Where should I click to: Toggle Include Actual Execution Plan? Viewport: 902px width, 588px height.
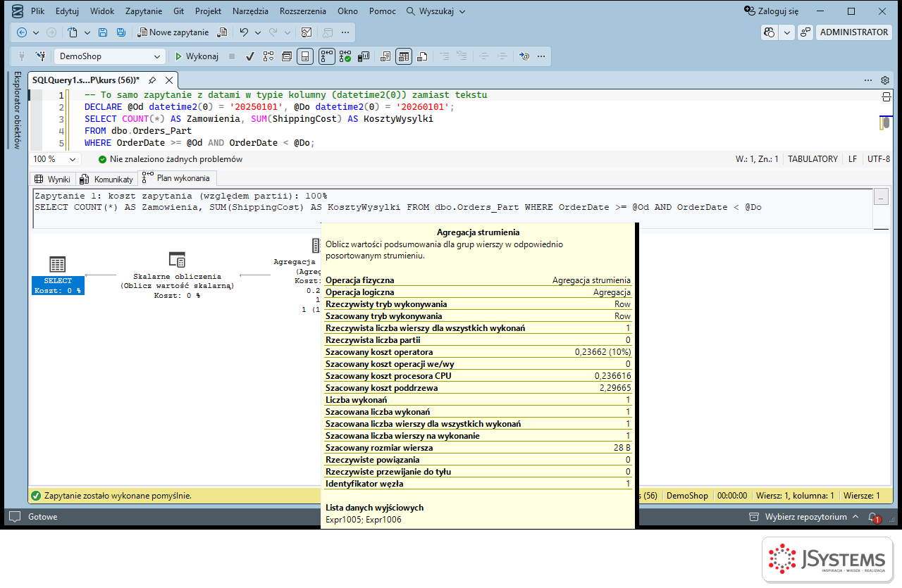327,56
